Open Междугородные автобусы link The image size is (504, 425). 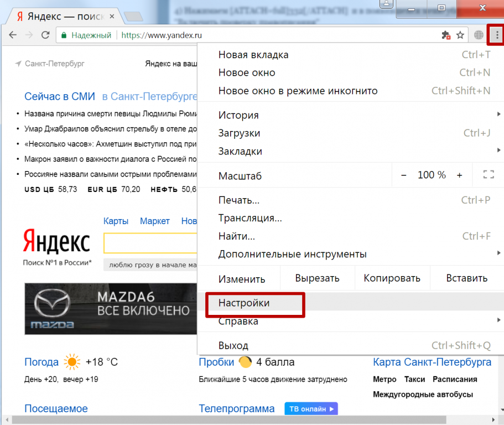[423, 395]
